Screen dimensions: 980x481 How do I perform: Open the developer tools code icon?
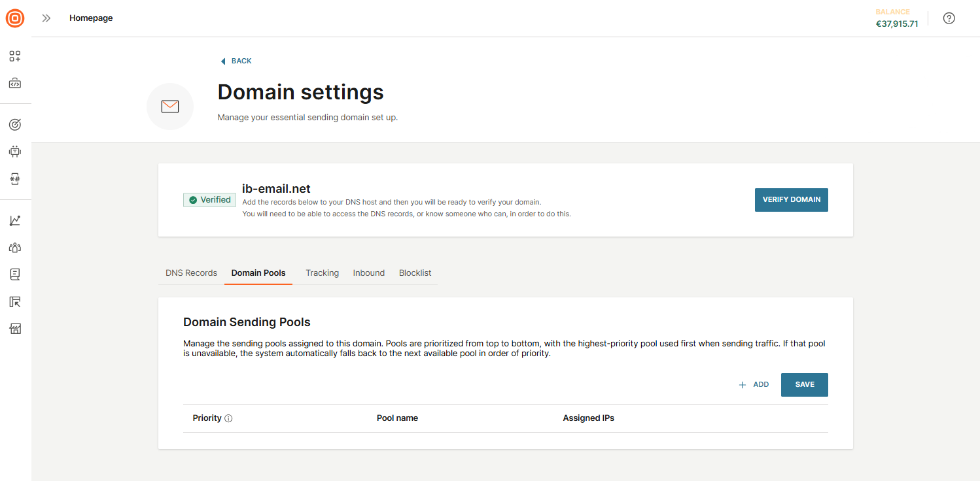(x=14, y=83)
